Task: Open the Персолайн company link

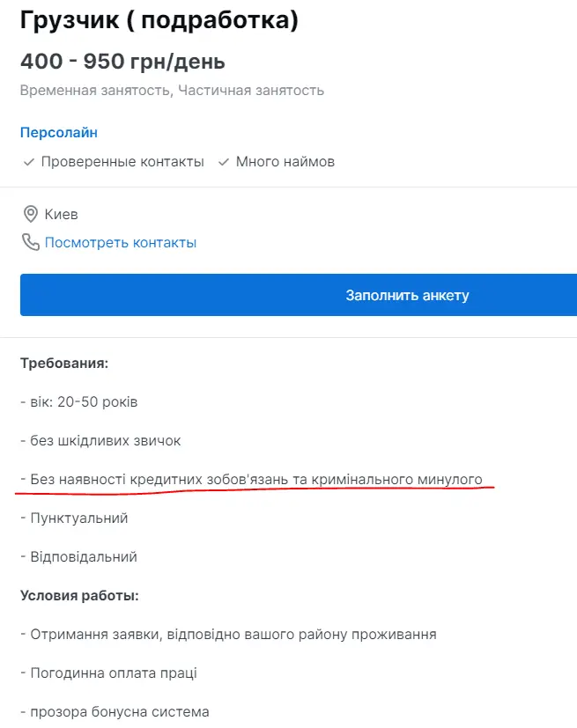Action: 59,133
